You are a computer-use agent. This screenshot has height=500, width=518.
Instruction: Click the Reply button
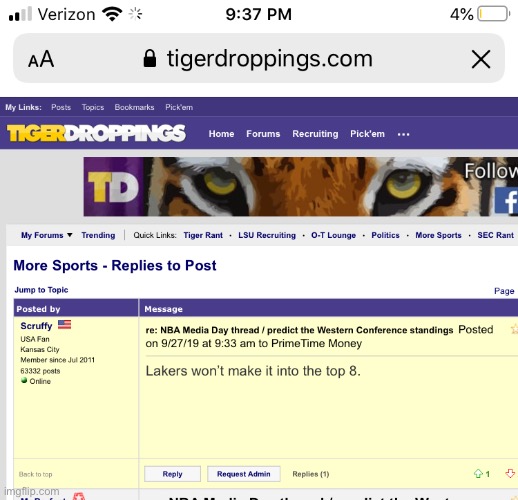(172, 474)
